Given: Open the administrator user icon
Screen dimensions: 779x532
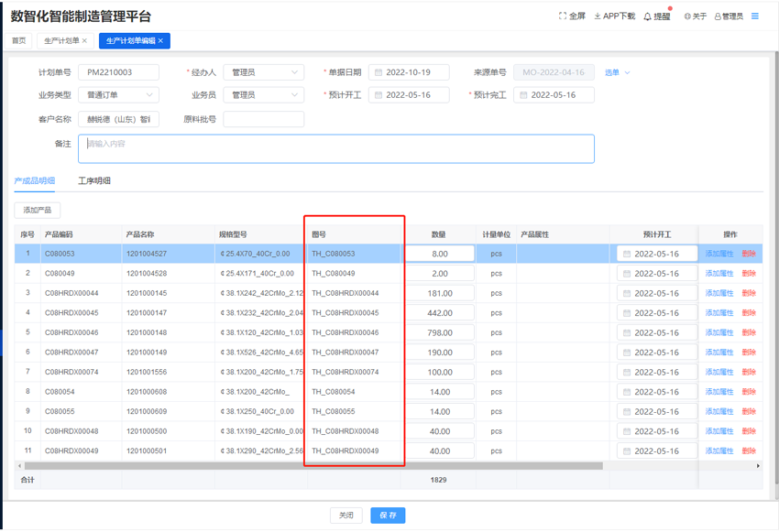Looking at the screenshot, I should click(718, 16).
